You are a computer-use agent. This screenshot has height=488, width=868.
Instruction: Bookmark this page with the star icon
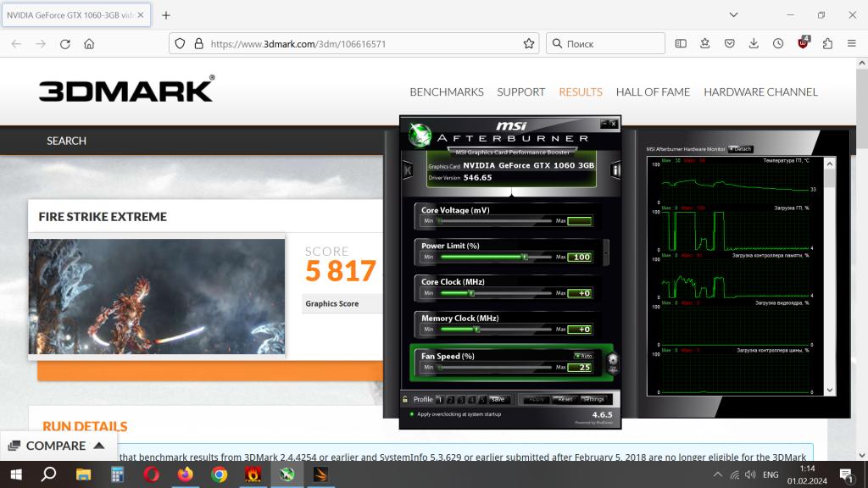tap(529, 44)
